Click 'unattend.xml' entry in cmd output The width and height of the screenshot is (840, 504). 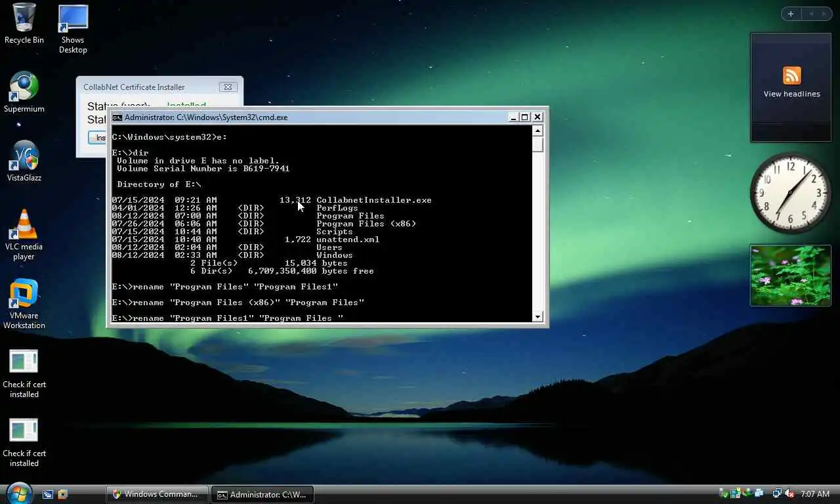[x=348, y=240]
